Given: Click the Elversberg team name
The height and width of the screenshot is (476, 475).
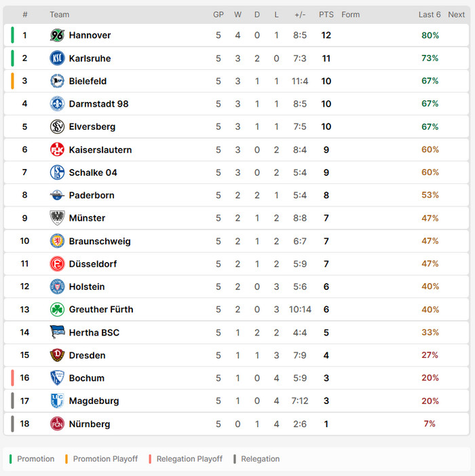Looking at the screenshot, I should click(92, 126).
